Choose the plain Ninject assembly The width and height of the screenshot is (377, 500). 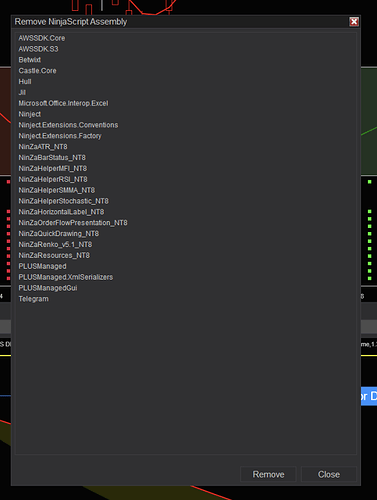point(30,114)
